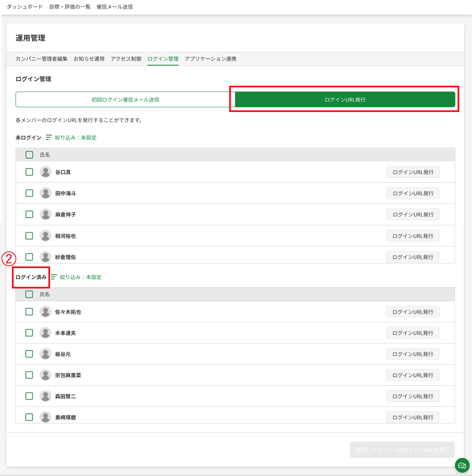Click the name 佐々木拓也
Image resolution: width=472 pixels, height=476 pixels.
point(68,312)
